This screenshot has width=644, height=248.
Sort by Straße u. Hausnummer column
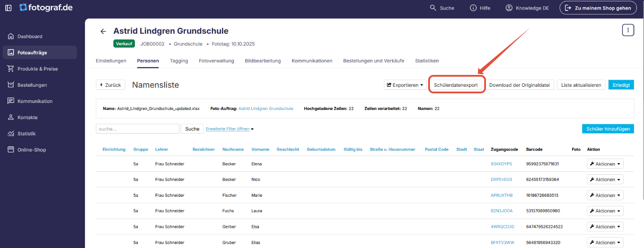(x=392, y=149)
